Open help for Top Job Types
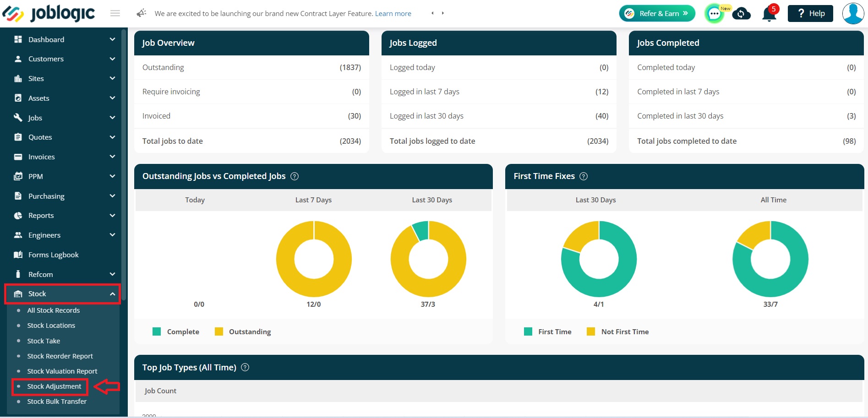868x418 pixels. coord(245,367)
